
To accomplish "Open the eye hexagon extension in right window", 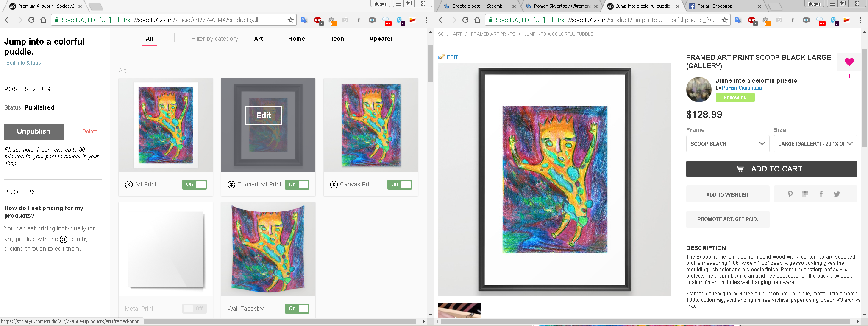I will (x=806, y=20).
